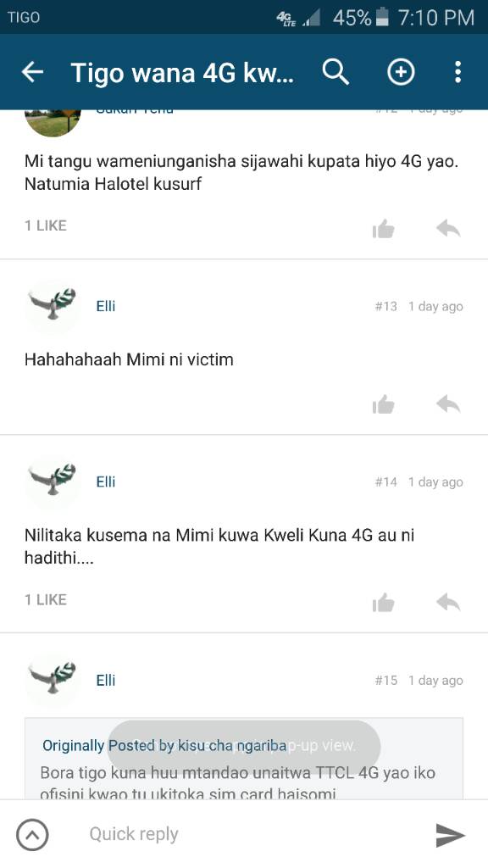488x868 pixels.
Task: Tap the back arrow in header
Action: coord(32,72)
